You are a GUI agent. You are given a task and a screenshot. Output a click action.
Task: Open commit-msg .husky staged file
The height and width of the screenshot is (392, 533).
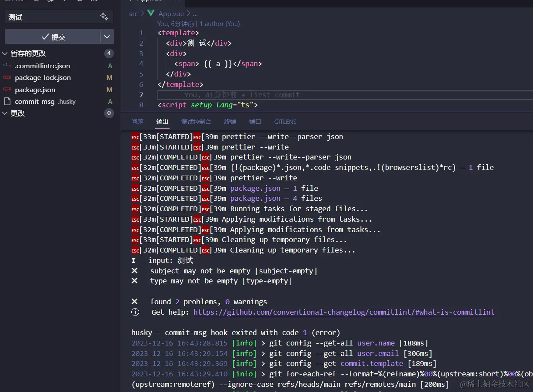tap(45, 101)
